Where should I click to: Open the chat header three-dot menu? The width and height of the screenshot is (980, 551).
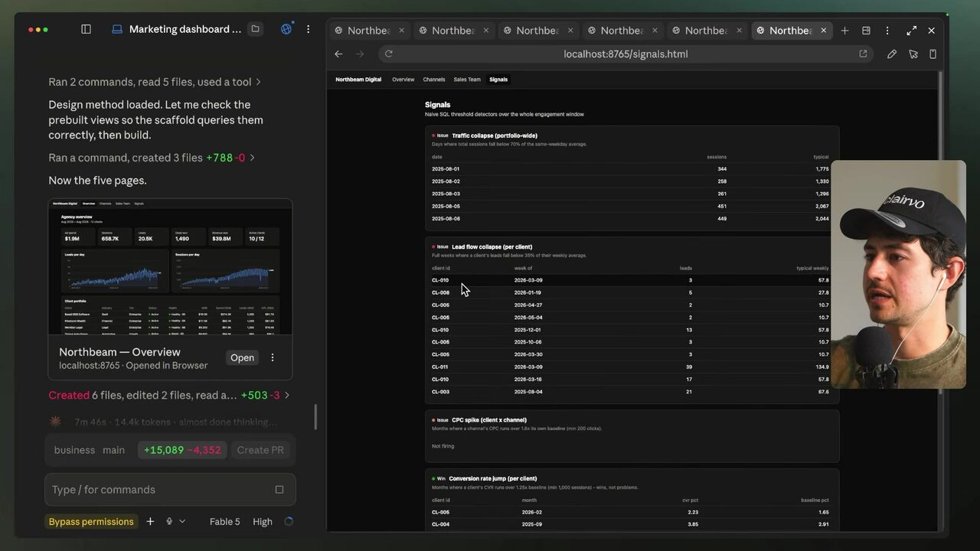[x=309, y=29]
